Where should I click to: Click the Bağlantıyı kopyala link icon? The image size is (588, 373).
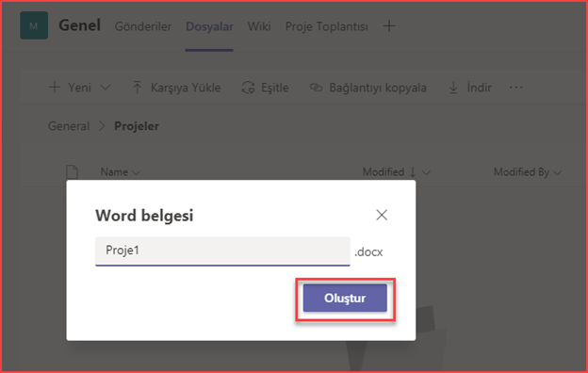pyautogui.click(x=316, y=88)
